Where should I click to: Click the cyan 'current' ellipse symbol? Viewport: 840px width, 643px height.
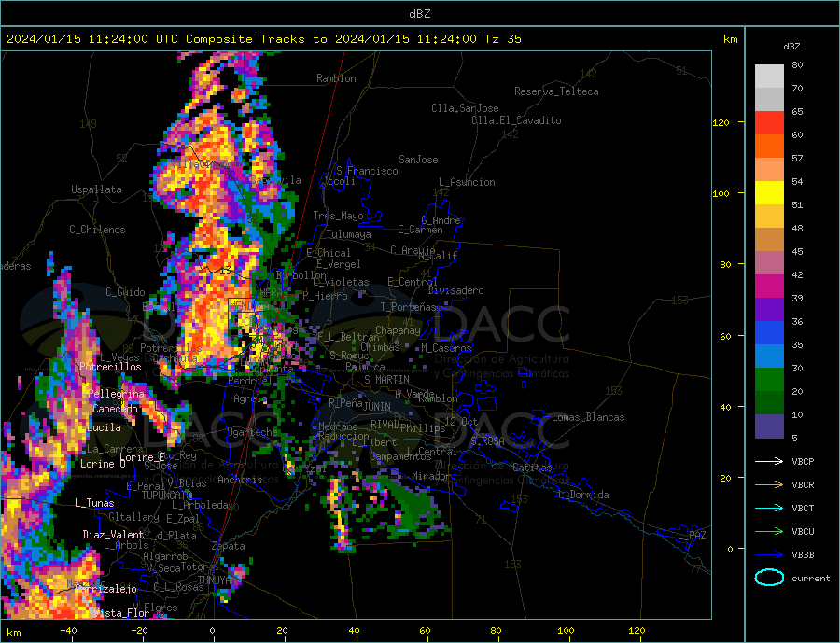[769, 578]
